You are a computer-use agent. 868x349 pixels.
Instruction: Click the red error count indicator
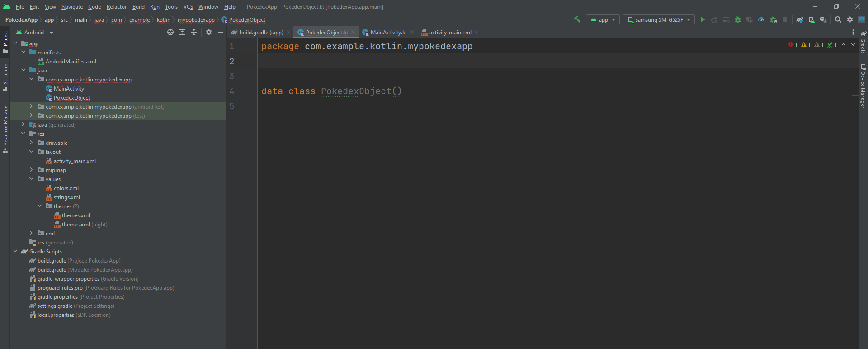pyautogui.click(x=793, y=44)
